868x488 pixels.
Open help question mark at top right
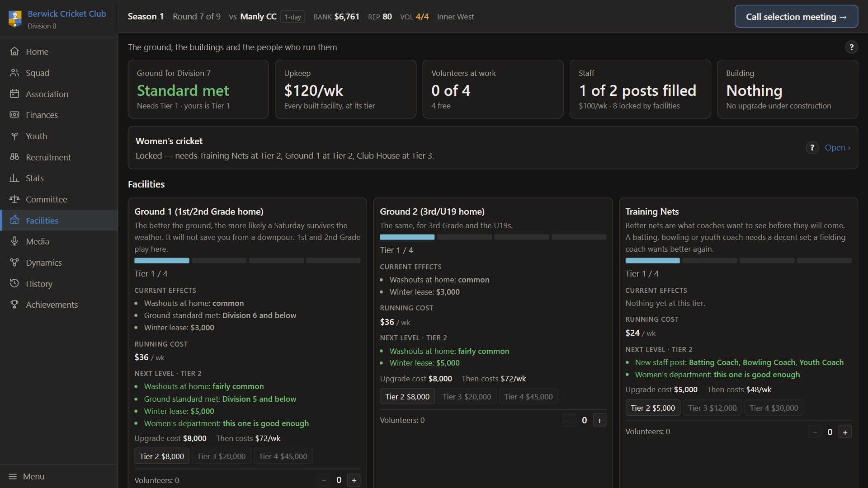[x=851, y=47]
